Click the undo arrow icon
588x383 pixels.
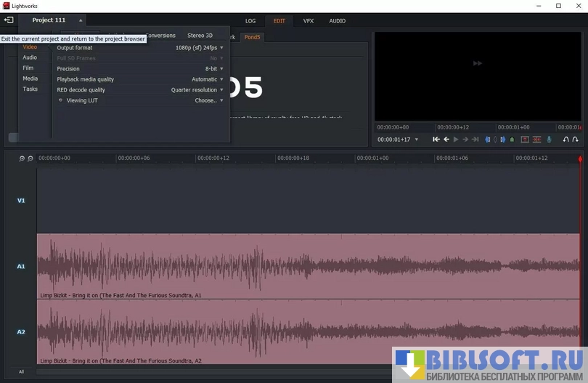[x=566, y=140]
